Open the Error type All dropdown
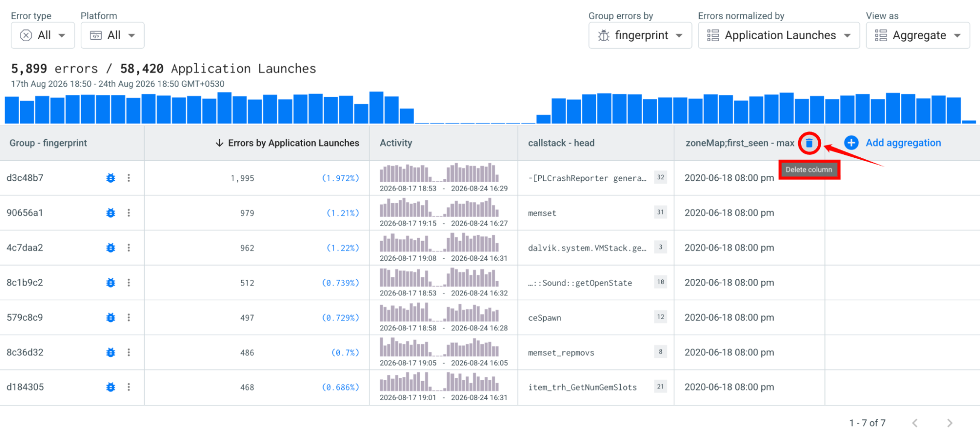 click(43, 35)
